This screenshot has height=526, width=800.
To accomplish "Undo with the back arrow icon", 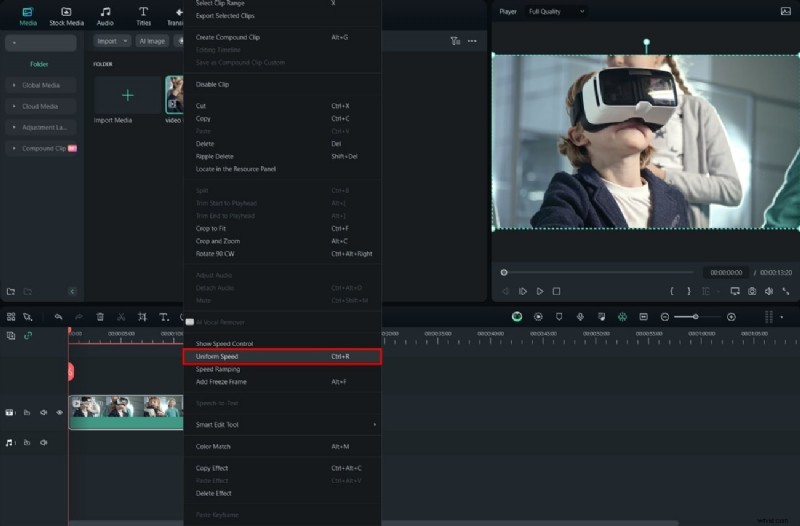I will (x=58, y=317).
